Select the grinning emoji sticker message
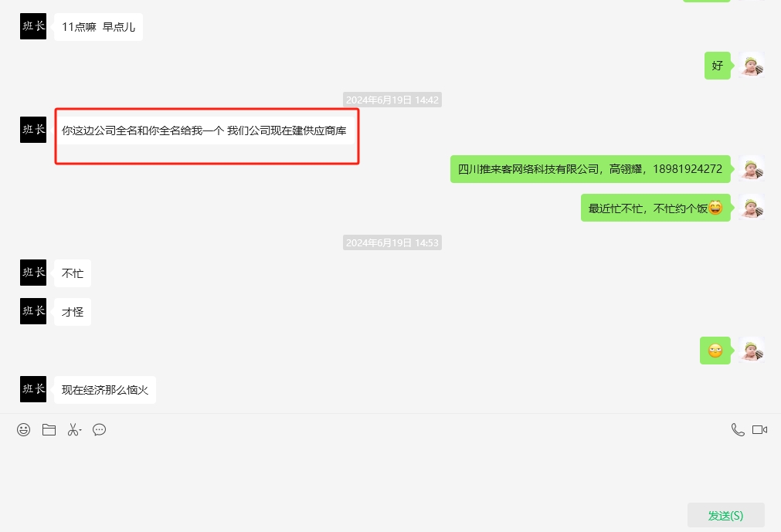This screenshot has height=532, width=781. [x=715, y=350]
